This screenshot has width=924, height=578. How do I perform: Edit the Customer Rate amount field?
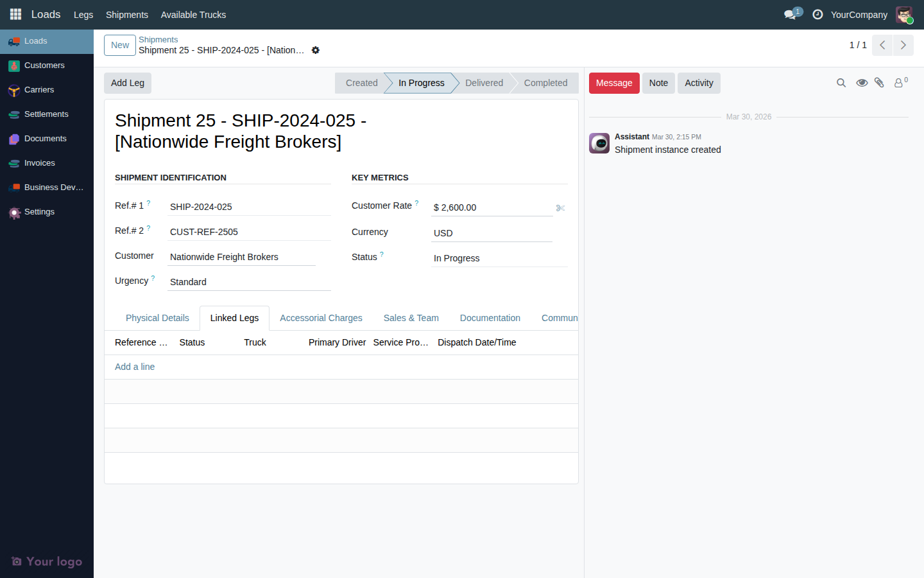[492, 207]
